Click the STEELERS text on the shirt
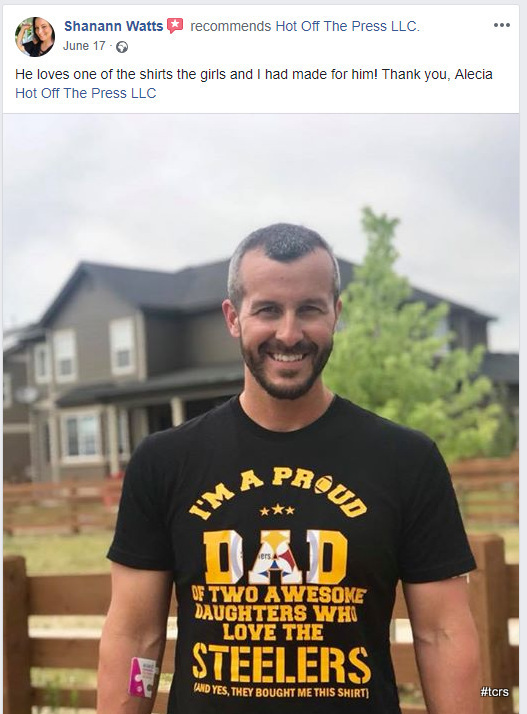The width and height of the screenshot is (527, 714). click(281, 664)
